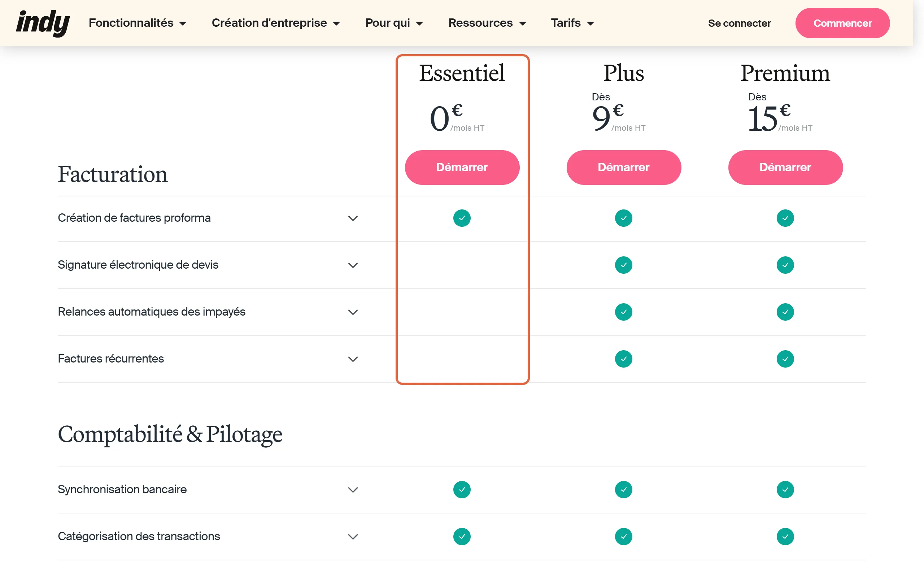Click Plus checkmark for Synchronisation bancaire

point(624,490)
